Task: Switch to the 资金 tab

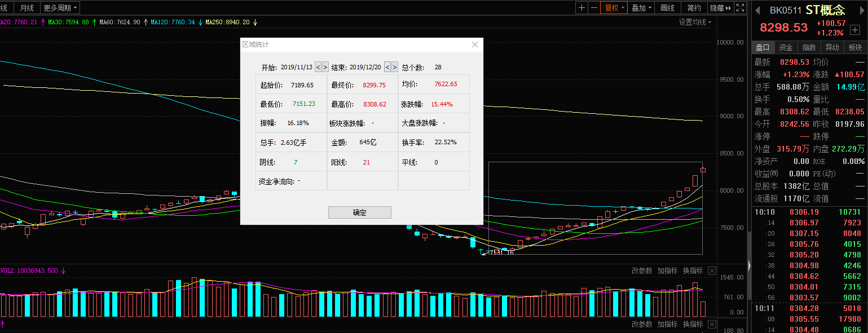Action: [786, 47]
